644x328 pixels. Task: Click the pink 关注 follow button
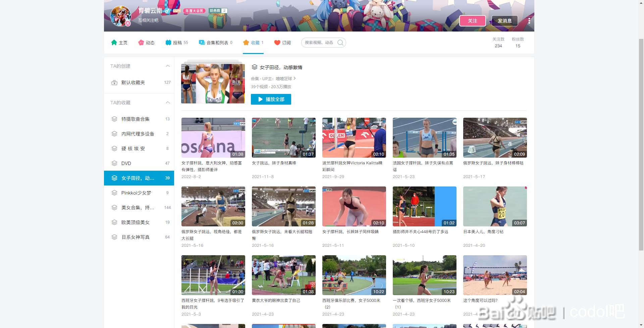pyautogui.click(x=473, y=21)
